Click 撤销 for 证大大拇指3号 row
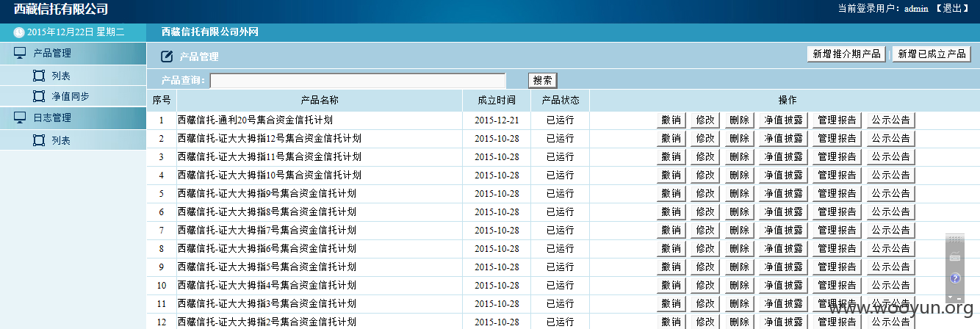 coord(671,303)
